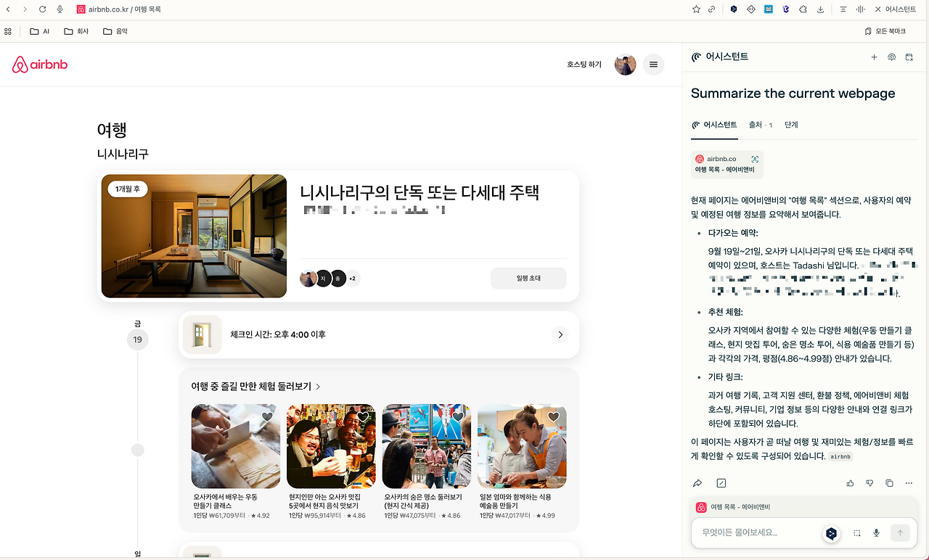
Task: Reload the Airbnb page
Action: click(42, 9)
